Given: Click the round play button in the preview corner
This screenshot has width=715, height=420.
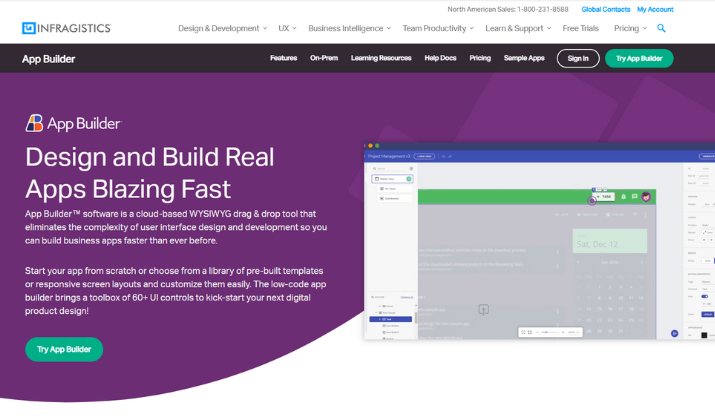Looking at the screenshot, I should point(674,333).
